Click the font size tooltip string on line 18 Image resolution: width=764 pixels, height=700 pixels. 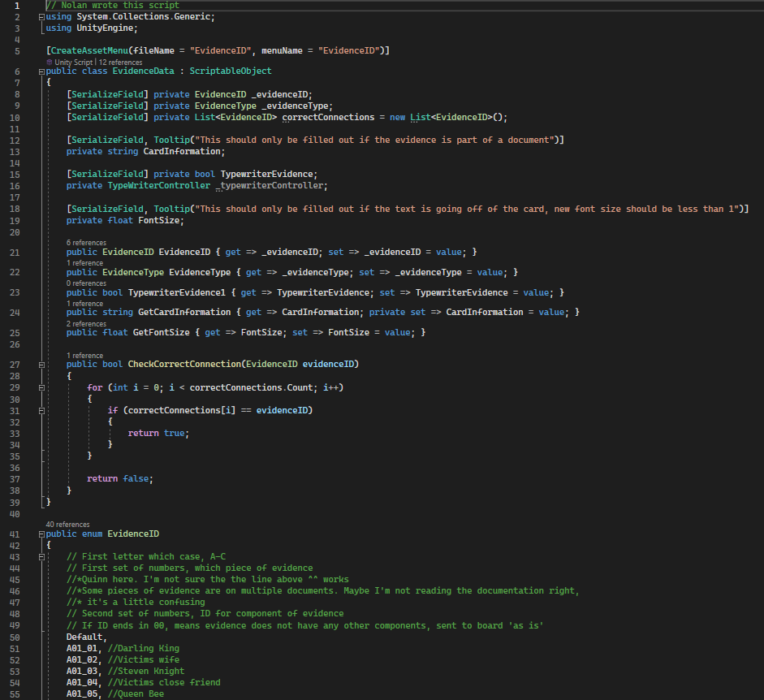[468, 210]
